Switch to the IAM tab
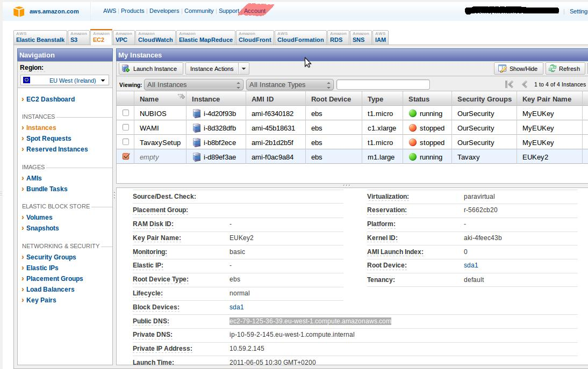The height and width of the screenshot is (369, 588). point(381,38)
